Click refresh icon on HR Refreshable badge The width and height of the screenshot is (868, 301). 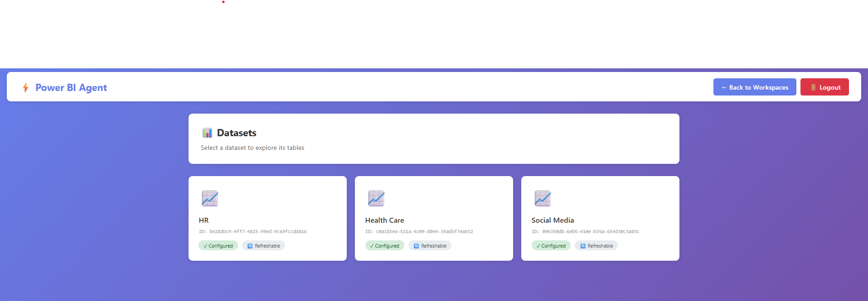[250, 246]
